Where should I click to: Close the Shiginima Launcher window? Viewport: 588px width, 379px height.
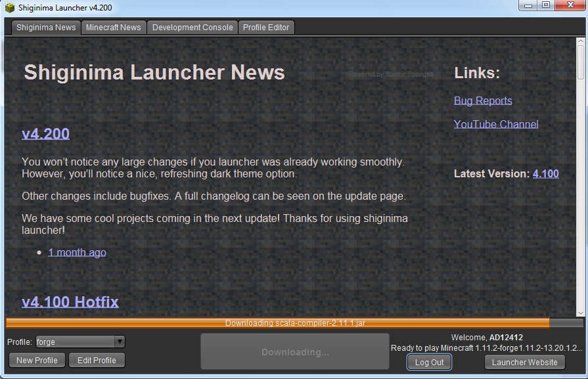coord(570,5)
